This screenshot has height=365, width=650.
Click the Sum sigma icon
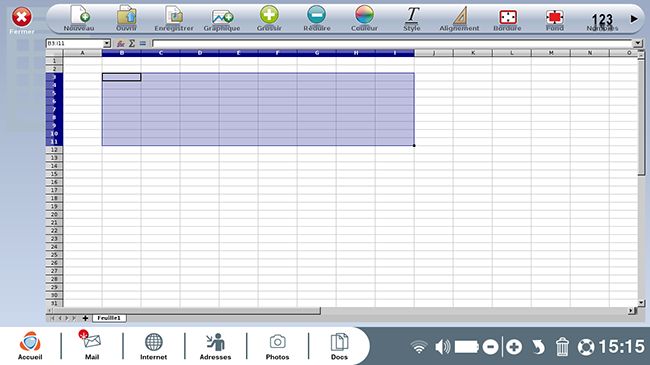point(132,43)
